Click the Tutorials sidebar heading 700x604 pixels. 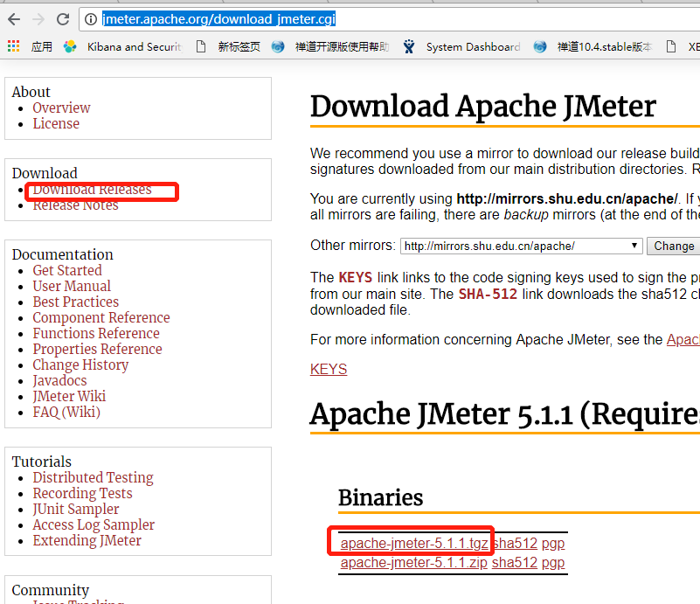pyautogui.click(x=42, y=462)
